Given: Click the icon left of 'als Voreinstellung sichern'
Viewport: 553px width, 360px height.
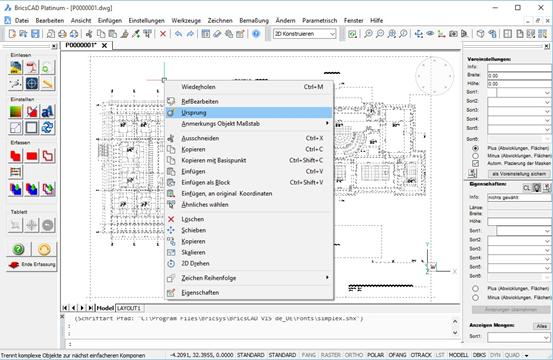Looking at the screenshot, I should [x=472, y=173].
